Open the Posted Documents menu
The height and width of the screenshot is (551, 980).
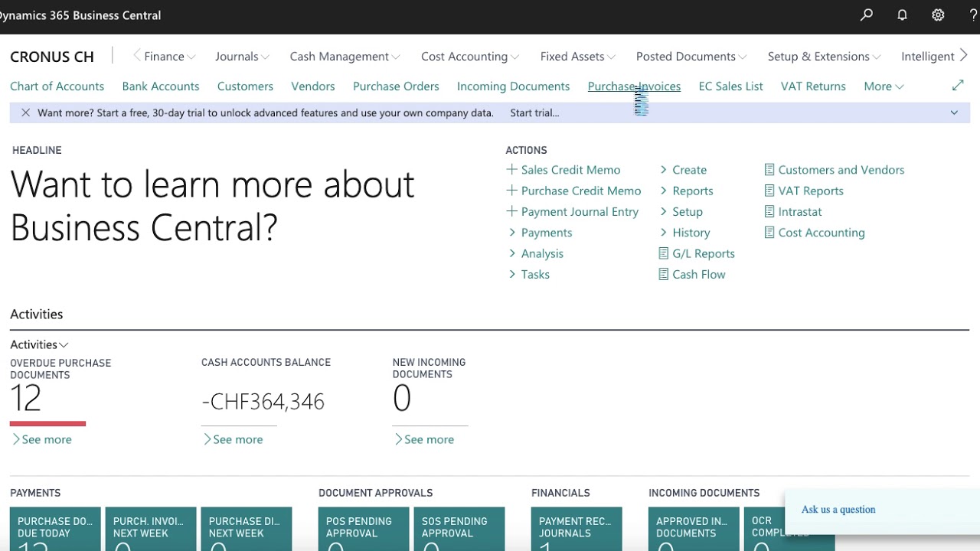click(x=691, y=56)
